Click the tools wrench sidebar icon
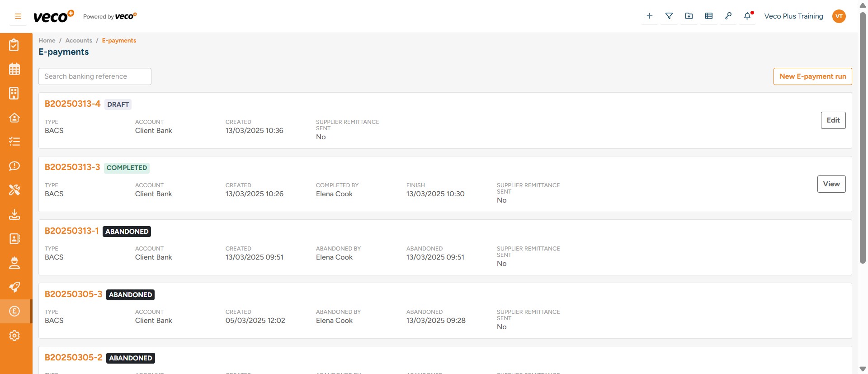Screen dimensions: 868x374 pos(14,190)
